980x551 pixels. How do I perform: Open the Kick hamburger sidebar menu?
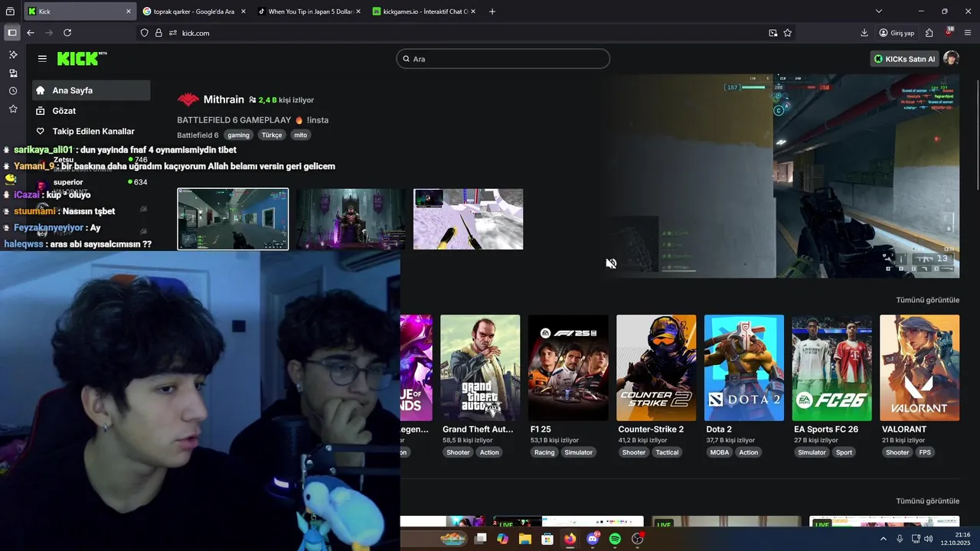coord(42,58)
